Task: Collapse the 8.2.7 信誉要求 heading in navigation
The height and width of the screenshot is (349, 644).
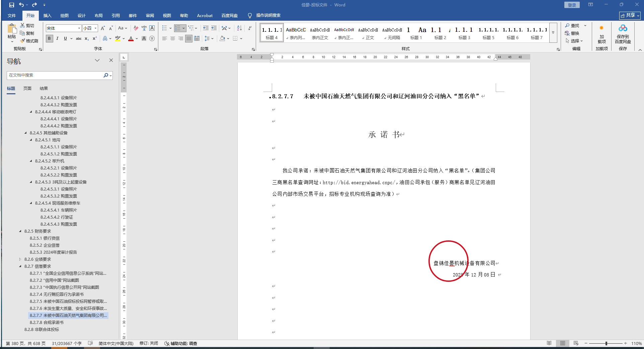Action: (x=20, y=266)
